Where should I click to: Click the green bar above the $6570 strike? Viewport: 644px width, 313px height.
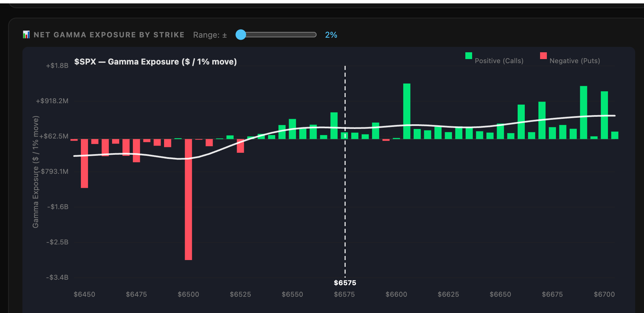pos(334,126)
